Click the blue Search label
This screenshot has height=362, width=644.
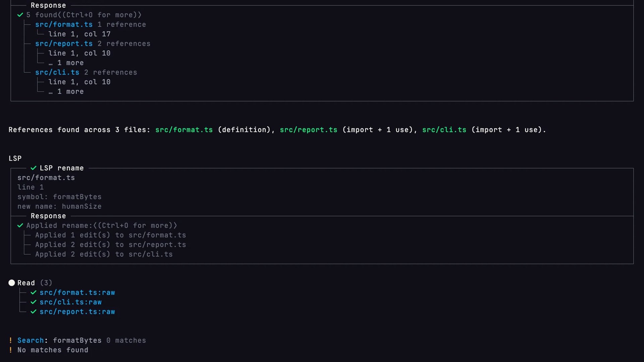pyautogui.click(x=31, y=341)
